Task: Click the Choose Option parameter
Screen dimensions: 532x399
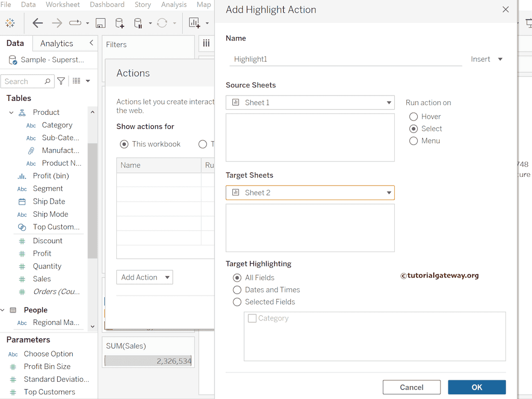Action: point(48,354)
